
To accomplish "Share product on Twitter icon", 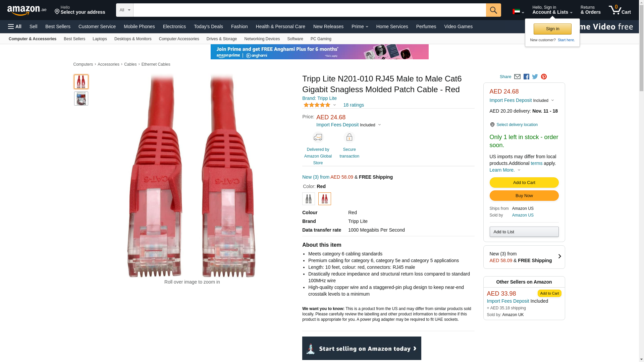I will click(x=535, y=77).
